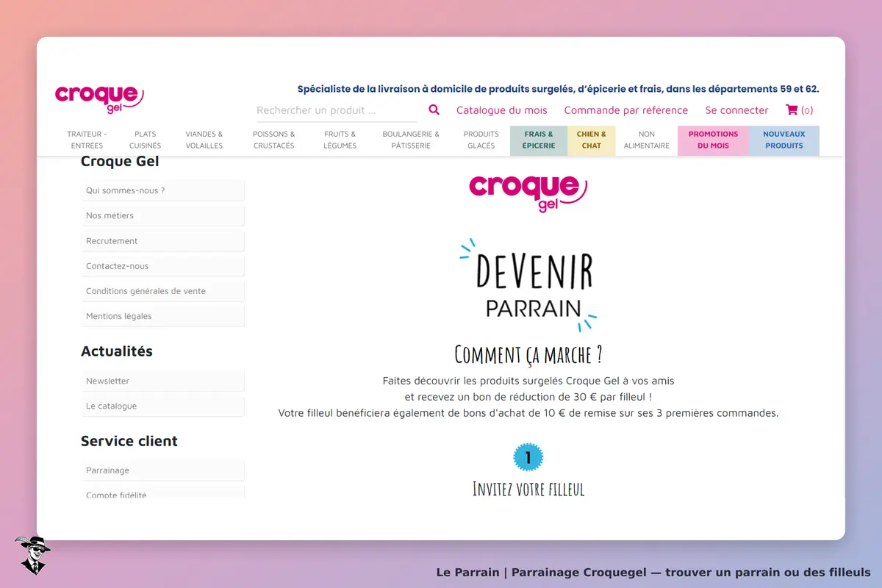Click the large Croque Gel banner logo
Image resolution: width=882 pixels, height=588 pixels.
(x=528, y=193)
